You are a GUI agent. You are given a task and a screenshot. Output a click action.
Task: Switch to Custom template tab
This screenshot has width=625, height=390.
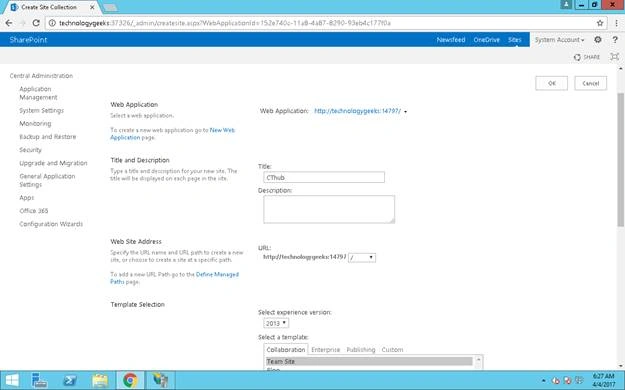point(392,350)
